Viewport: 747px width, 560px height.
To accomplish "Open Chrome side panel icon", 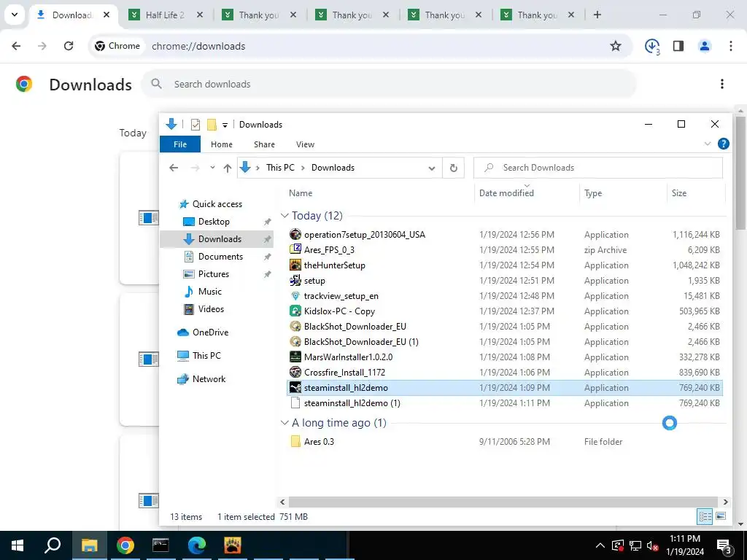I will (x=678, y=46).
